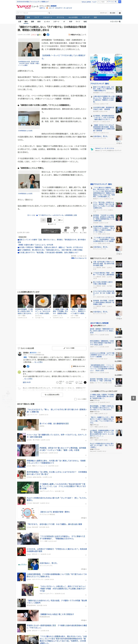Viewport: 138px width, 644px height.
Task: Select the 'ランキング' navigation tab
Action: coord(86,17)
